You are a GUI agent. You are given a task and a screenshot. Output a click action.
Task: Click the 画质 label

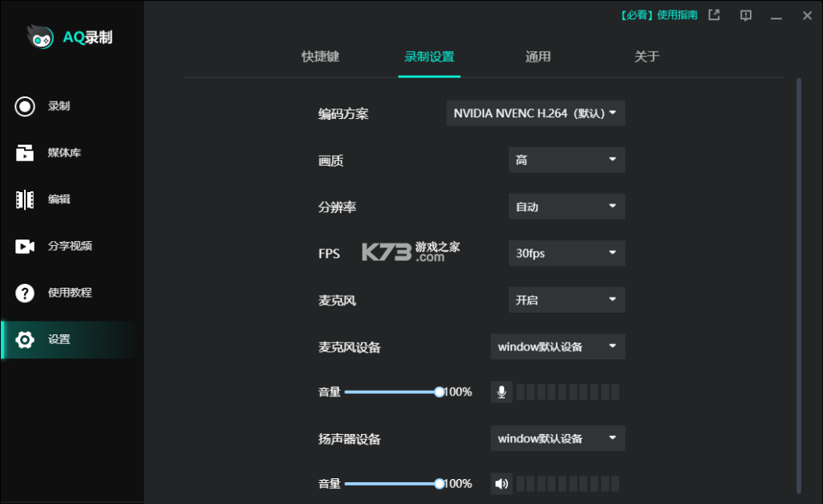coord(330,161)
